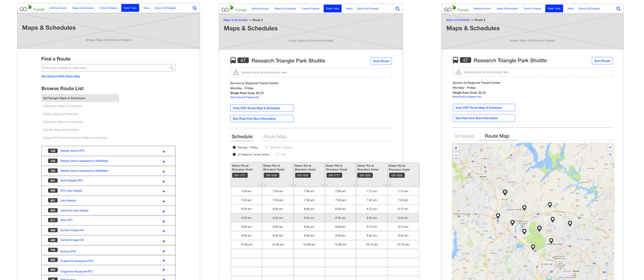Open News menu on the left page
This screenshot has height=280, width=644.
tap(146, 8)
